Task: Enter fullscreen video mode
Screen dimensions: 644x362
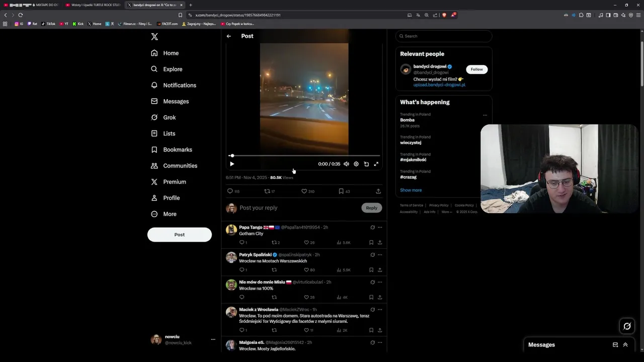Action: [x=376, y=164]
